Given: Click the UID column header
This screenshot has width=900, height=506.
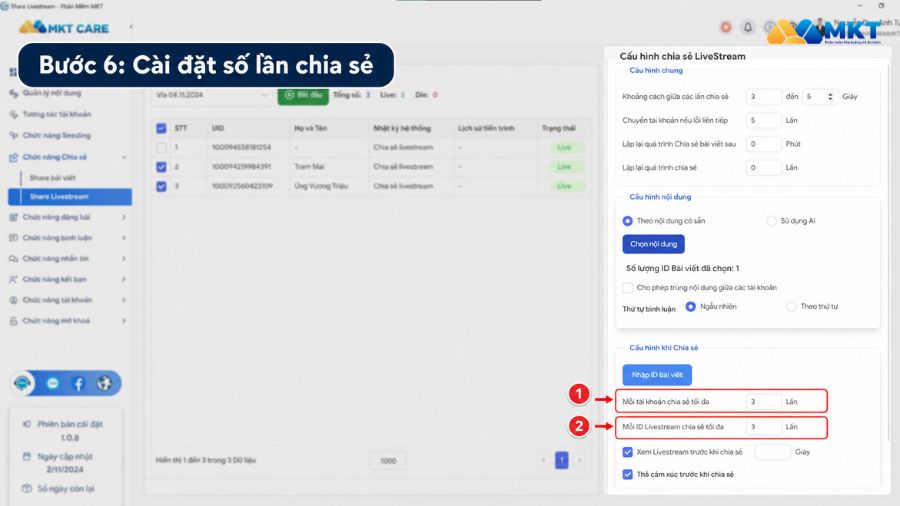Looking at the screenshot, I should (218, 129).
